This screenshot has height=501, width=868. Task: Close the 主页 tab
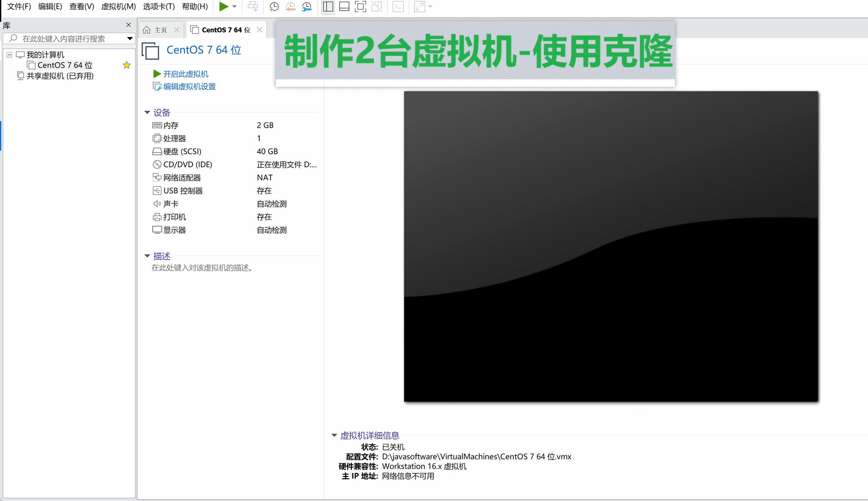[177, 30]
